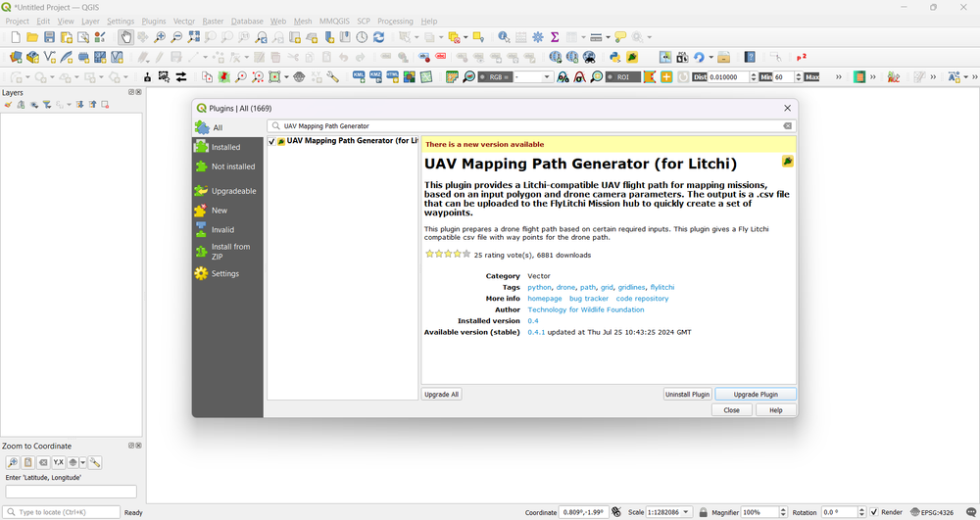Open the Data Source Manager icon

click(x=16, y=58)
